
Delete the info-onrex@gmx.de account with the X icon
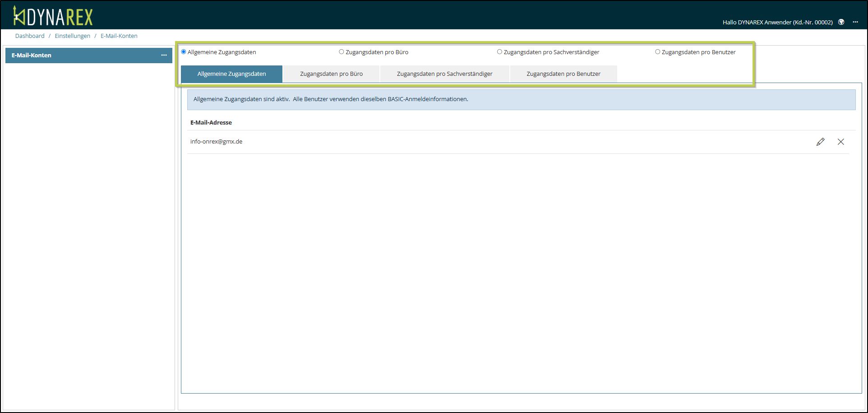tap(840, 142)
